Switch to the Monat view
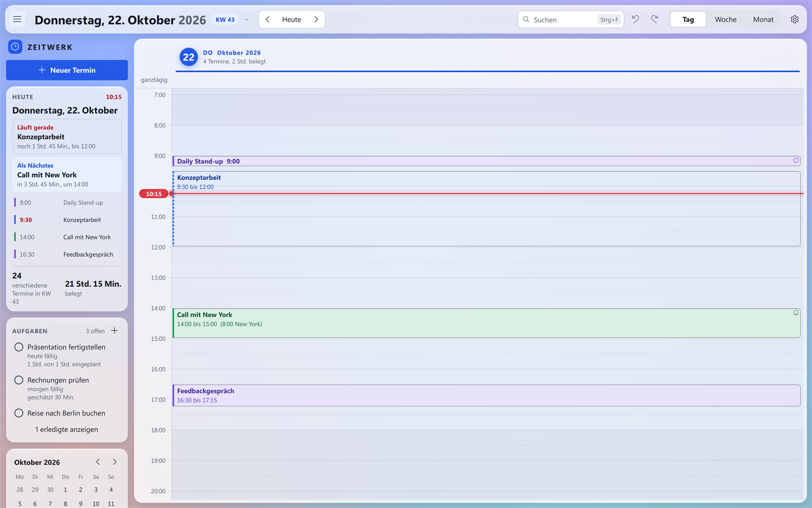Viewport: 812px width, 508px height. click(x=763, y=19)
